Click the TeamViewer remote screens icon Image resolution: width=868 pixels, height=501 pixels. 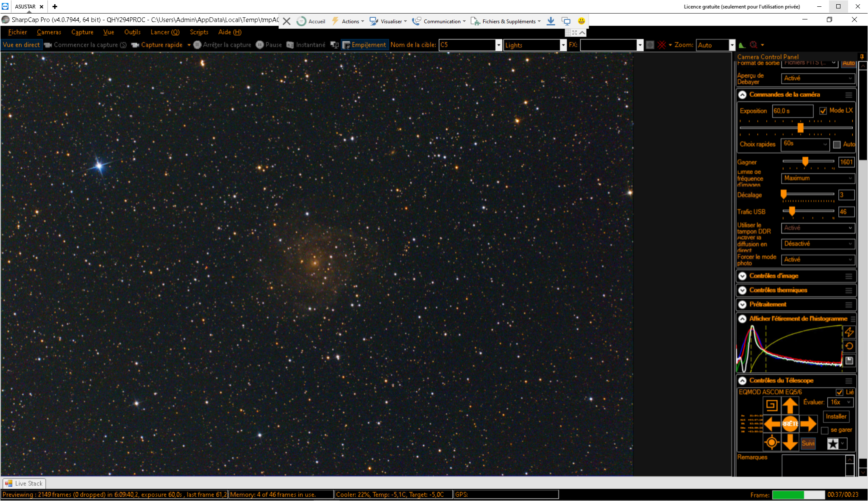(566, 21)
